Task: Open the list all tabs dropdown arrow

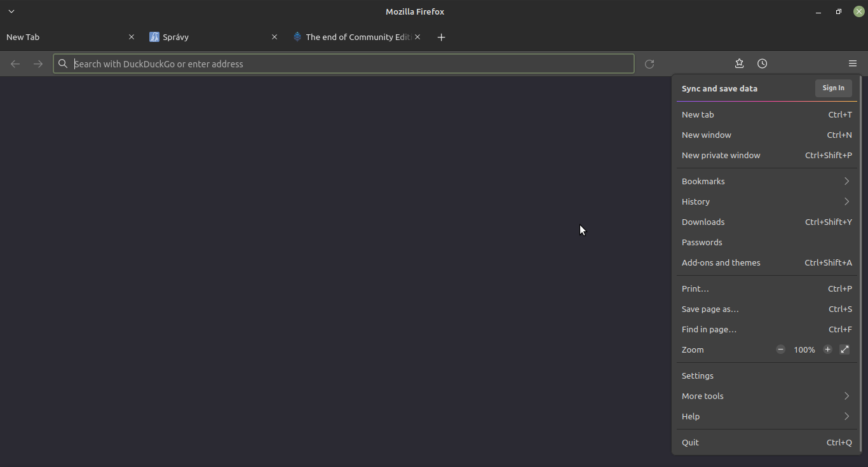Action: coord(11,11)
